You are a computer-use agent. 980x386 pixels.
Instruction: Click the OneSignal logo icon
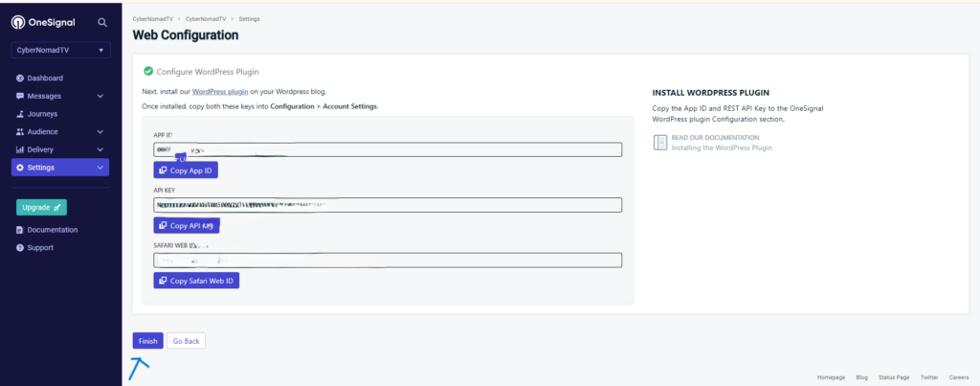coord(17,22)
